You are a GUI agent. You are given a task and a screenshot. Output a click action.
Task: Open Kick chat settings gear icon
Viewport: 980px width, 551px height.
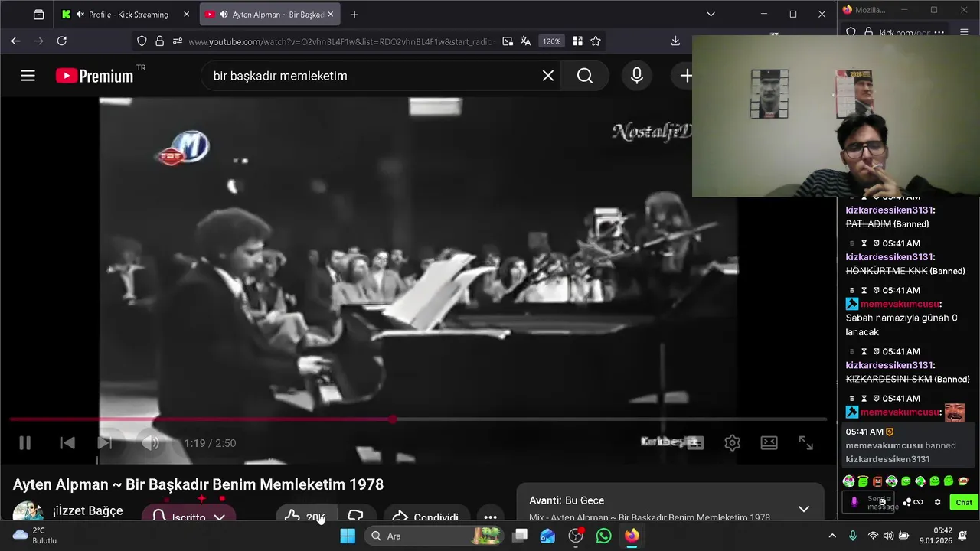click(x=937, y=503)
